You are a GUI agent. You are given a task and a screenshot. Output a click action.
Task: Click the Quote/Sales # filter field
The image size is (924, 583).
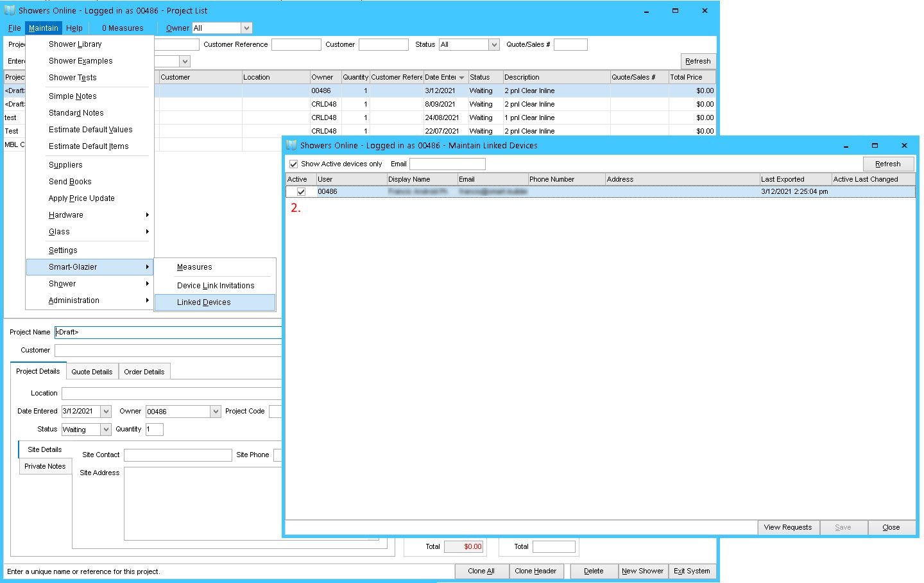tap(570, 45)
